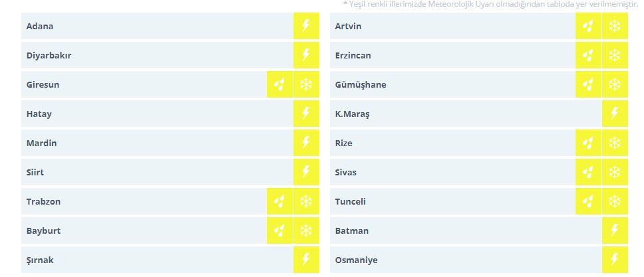Viewport: 644px width, 277px height.
Task: Click the thunderstorm icon for Osmaniye
Action: pyautogui.click(x=615, y=260)
